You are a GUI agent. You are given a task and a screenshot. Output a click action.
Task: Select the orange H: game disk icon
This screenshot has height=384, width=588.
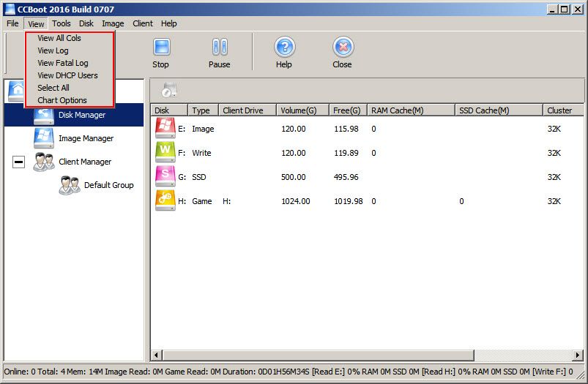coord(165,200)
